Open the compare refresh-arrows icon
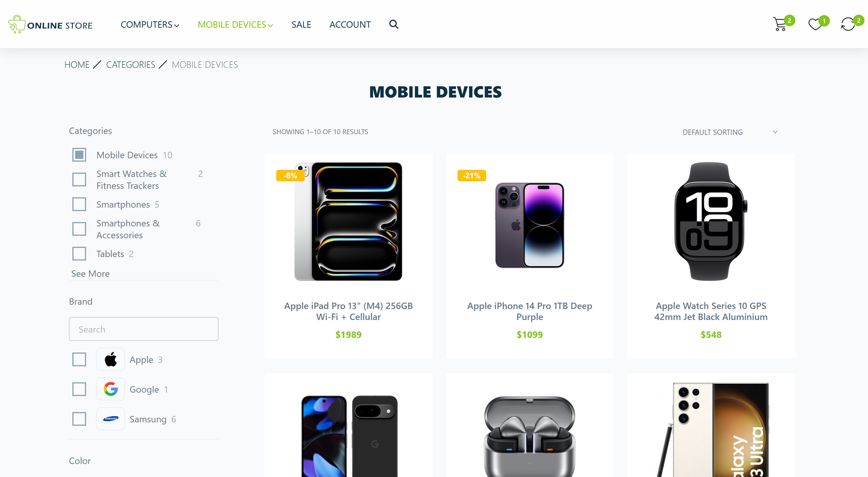The height and width of the screenshot is (477, 868). (848, 24)
